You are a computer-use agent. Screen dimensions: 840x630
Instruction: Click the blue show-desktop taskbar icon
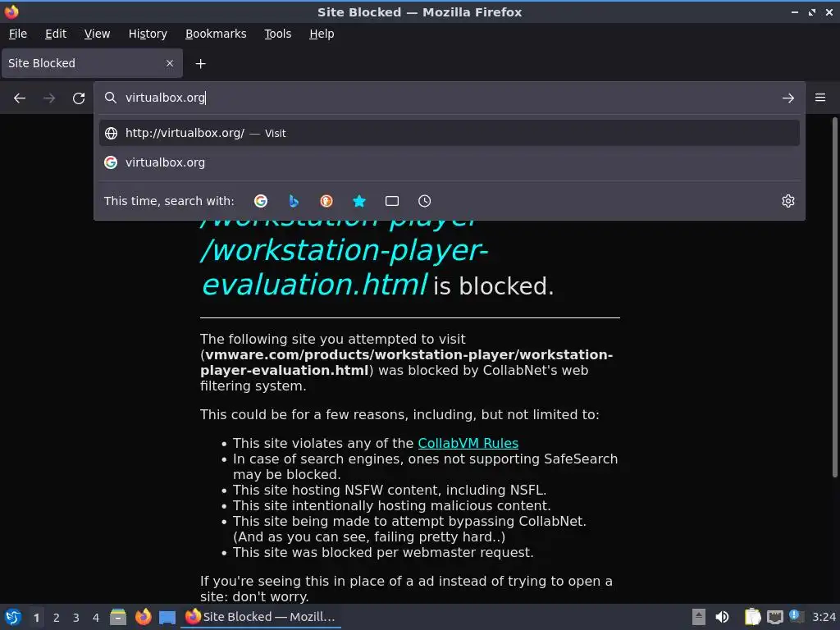click(167, 617)
